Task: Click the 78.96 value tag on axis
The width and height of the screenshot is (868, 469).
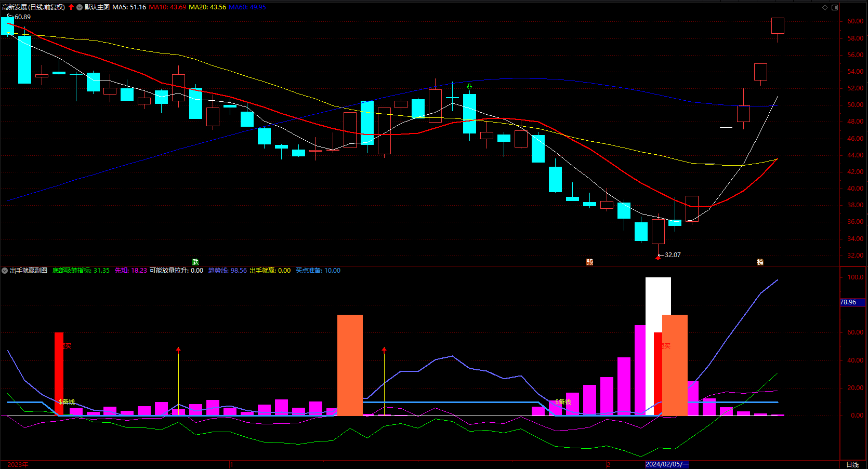Action: point(852,302)
